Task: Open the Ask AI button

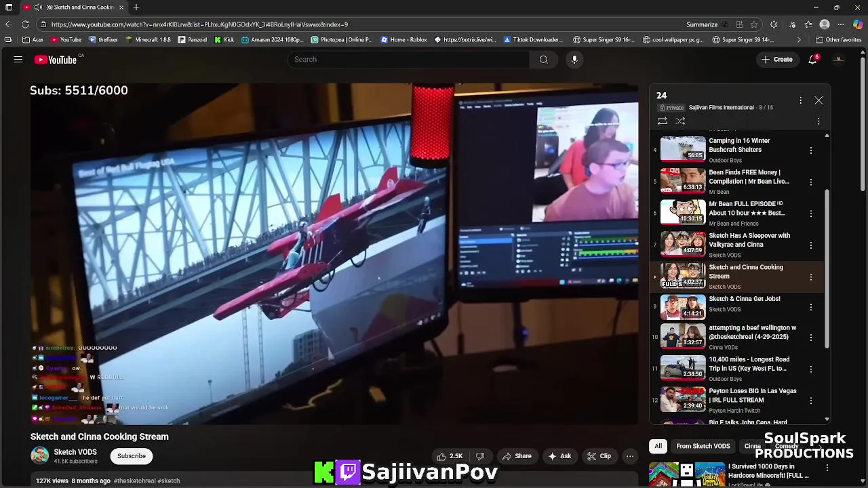Action: click(559, 456)
